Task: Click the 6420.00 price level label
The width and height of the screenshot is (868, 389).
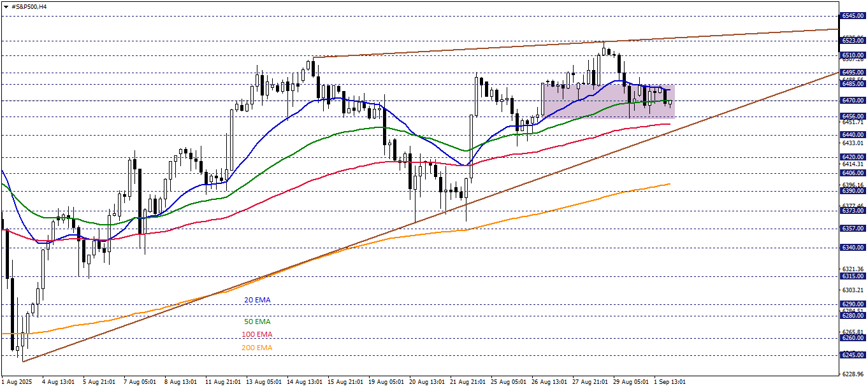Action: click(852, 157)
